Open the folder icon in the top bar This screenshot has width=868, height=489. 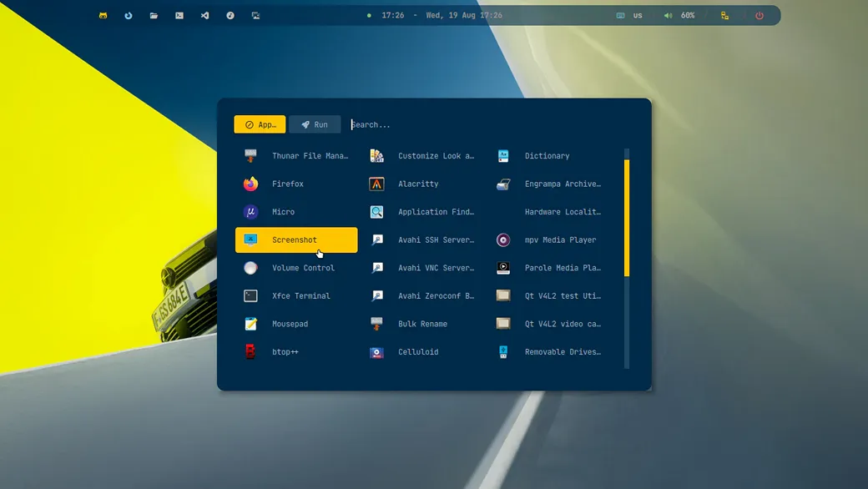tap(154, 16)
